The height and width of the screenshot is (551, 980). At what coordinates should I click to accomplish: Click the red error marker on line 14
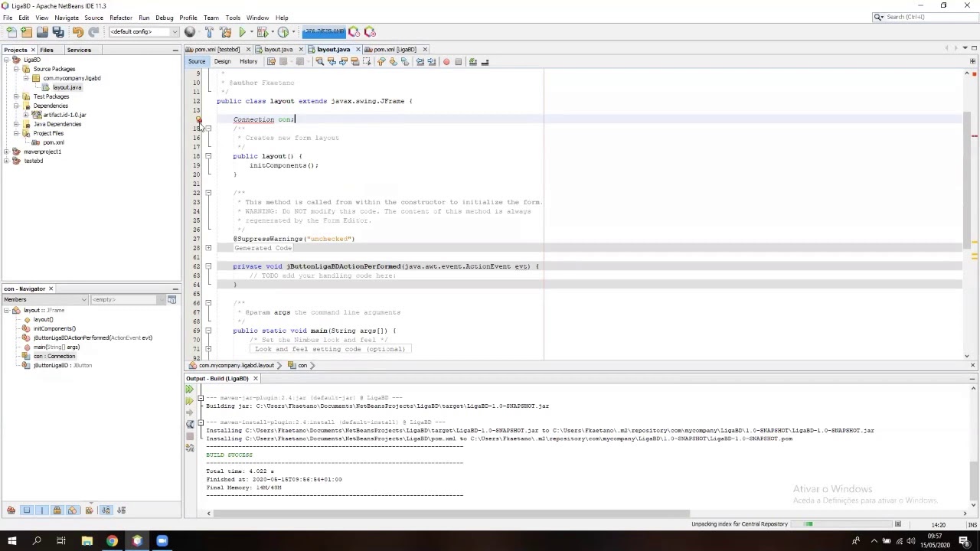[199, 119]
